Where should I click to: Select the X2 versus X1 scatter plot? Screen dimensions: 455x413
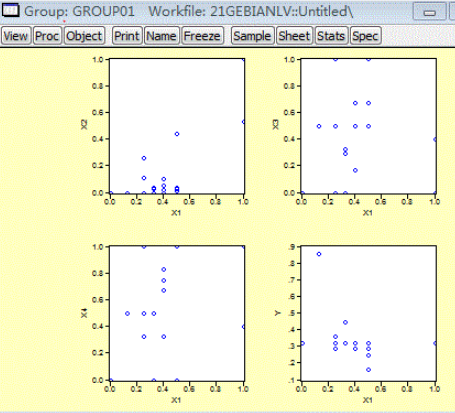[177, 126]
